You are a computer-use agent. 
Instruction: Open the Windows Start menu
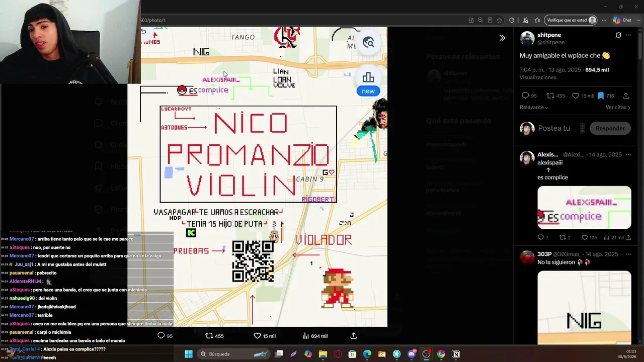pyautogui.click(x=188, y=354)
